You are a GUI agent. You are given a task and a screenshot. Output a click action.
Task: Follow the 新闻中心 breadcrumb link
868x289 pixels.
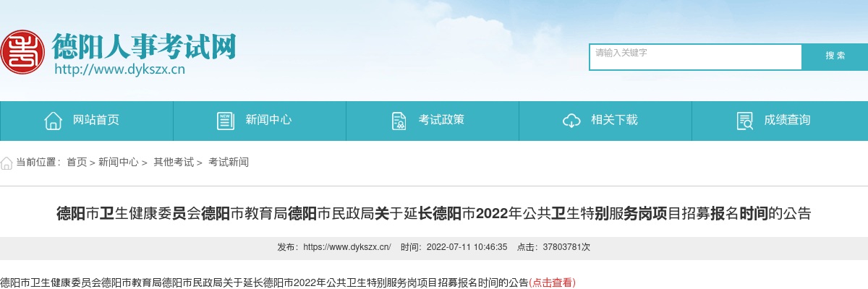click(x=119, y=163)
